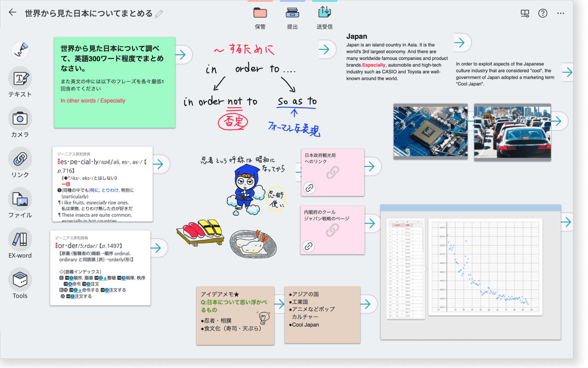This screenshot has height=368, width=588.
Task: Edit note title with pencil icon
Action: click(x=159, y=14)
